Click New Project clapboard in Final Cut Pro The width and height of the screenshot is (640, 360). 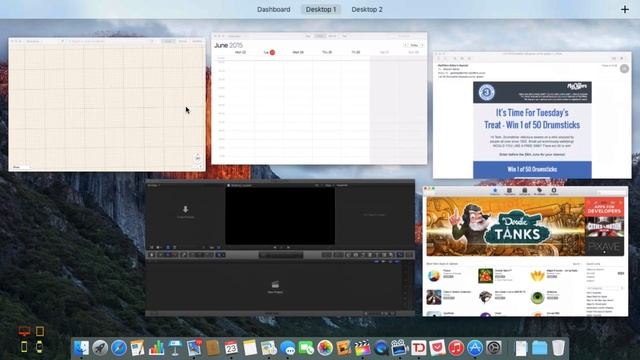276,286
